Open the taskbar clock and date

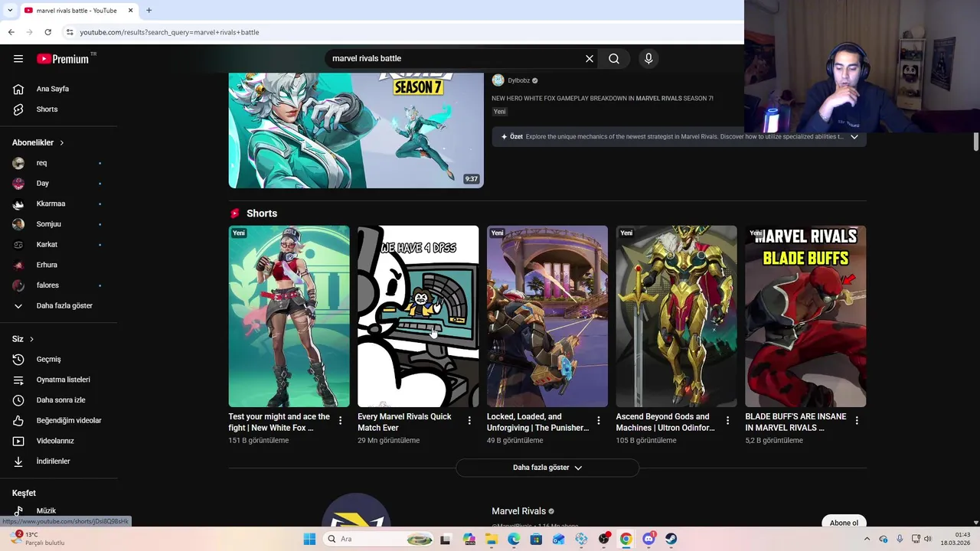click(956, 539)
